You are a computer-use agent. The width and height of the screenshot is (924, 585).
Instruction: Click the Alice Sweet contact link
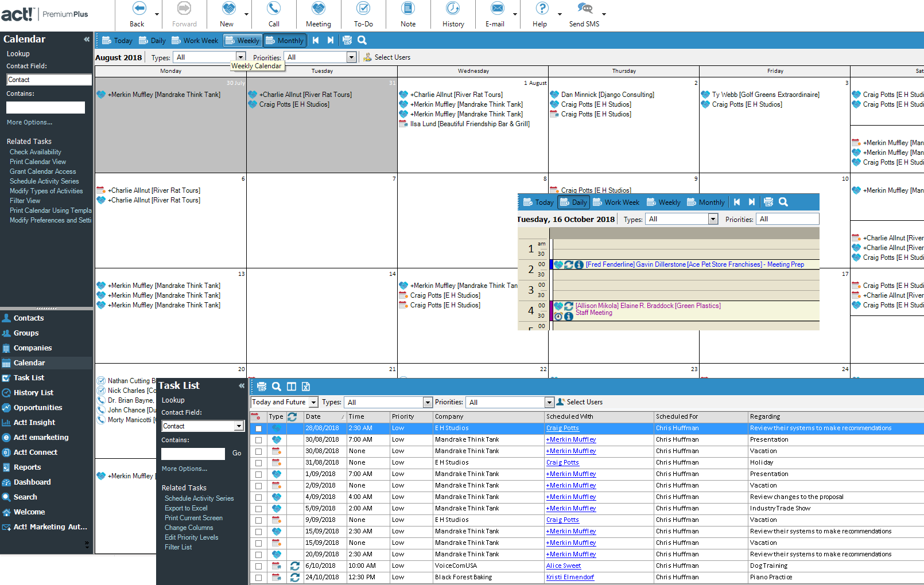[x=563, y=566]
